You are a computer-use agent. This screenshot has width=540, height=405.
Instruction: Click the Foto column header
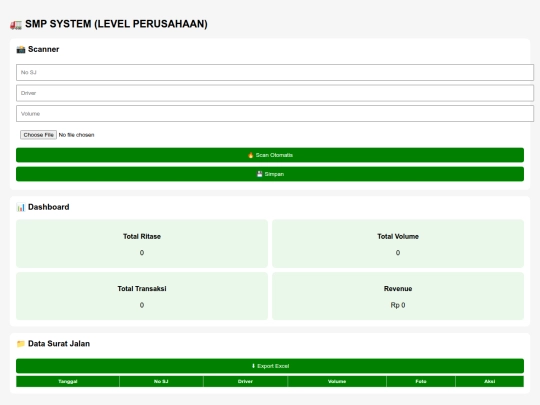click(421, 381)
